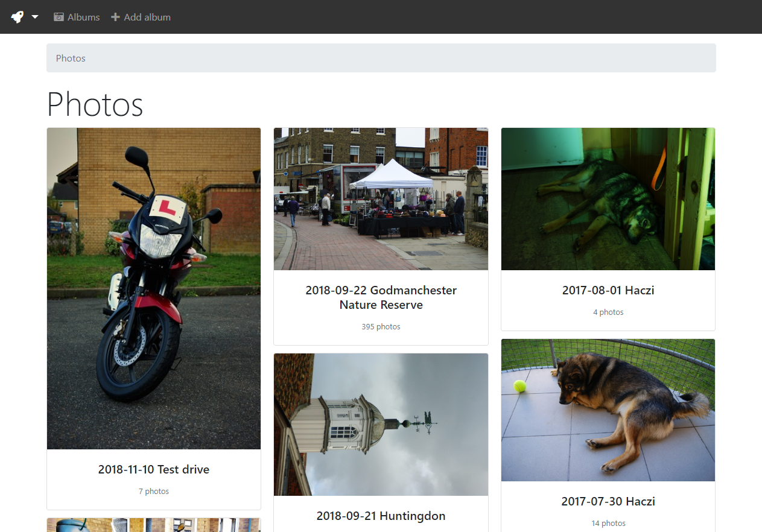Open the partially visible bottom-left album thumbnail
Image resolution: width=762 pixels, height=532 pixels.
(154, 525)
